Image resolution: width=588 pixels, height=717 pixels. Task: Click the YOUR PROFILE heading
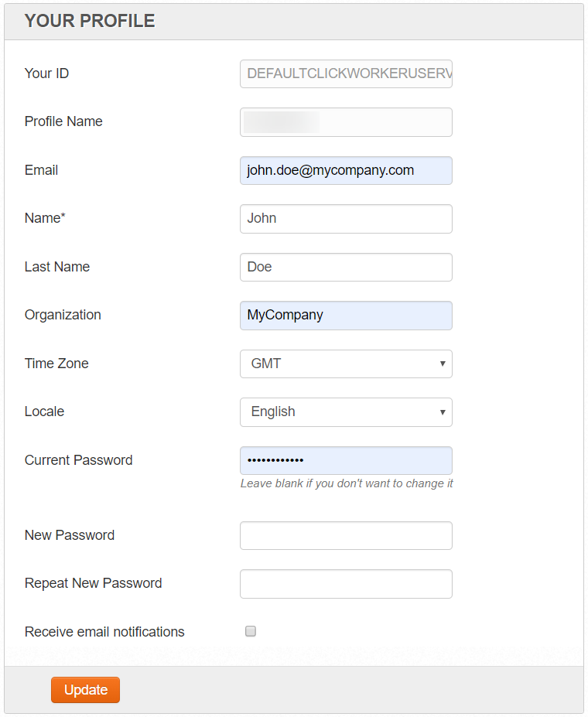pyautogui.click(x=90, y=21)
